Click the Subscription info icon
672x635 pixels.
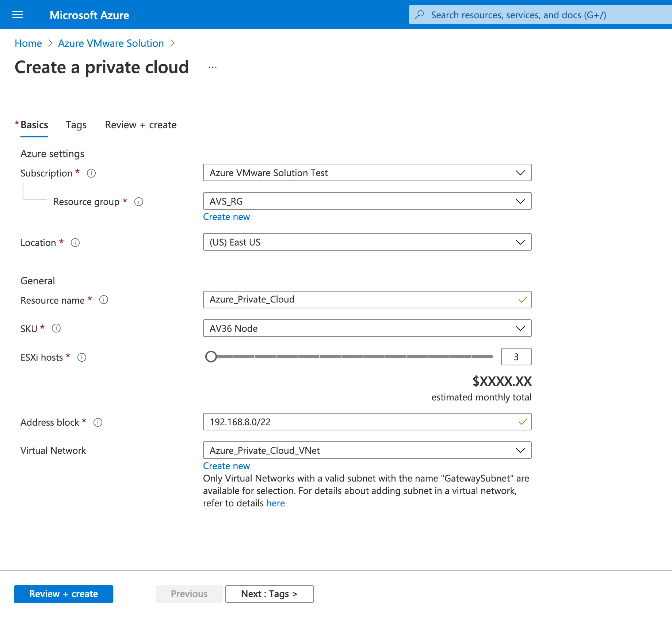tap(91, 173)
